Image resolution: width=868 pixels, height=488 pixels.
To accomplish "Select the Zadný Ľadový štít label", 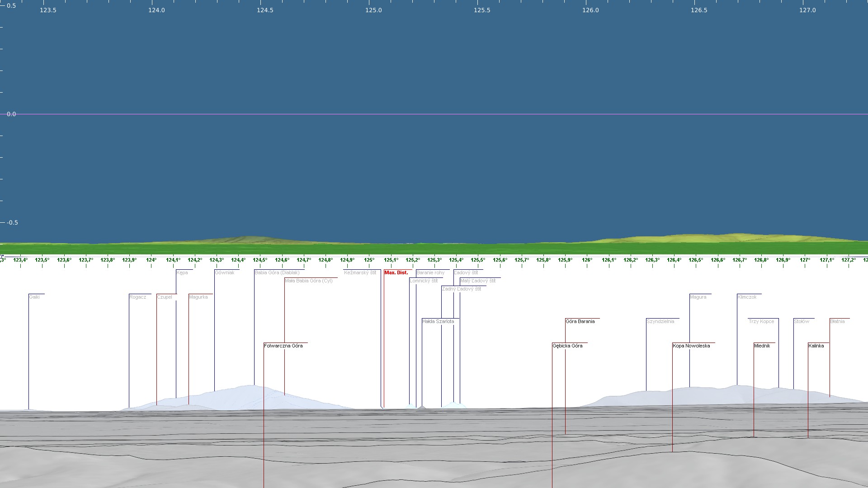I will [x=462, y=289].
